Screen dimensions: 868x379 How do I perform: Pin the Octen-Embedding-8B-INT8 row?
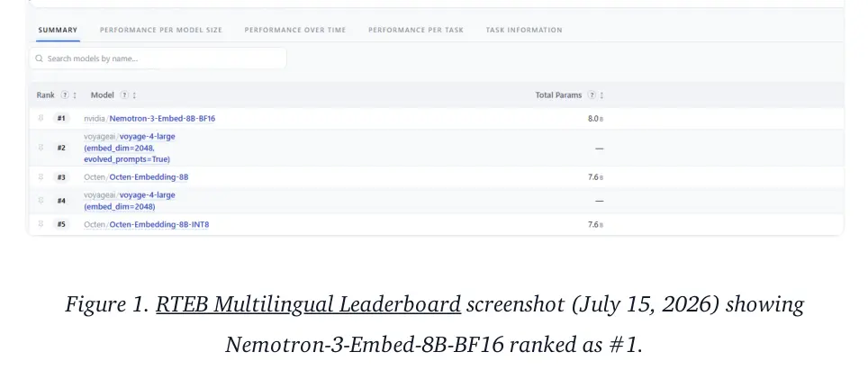click(x=41, y=224)
